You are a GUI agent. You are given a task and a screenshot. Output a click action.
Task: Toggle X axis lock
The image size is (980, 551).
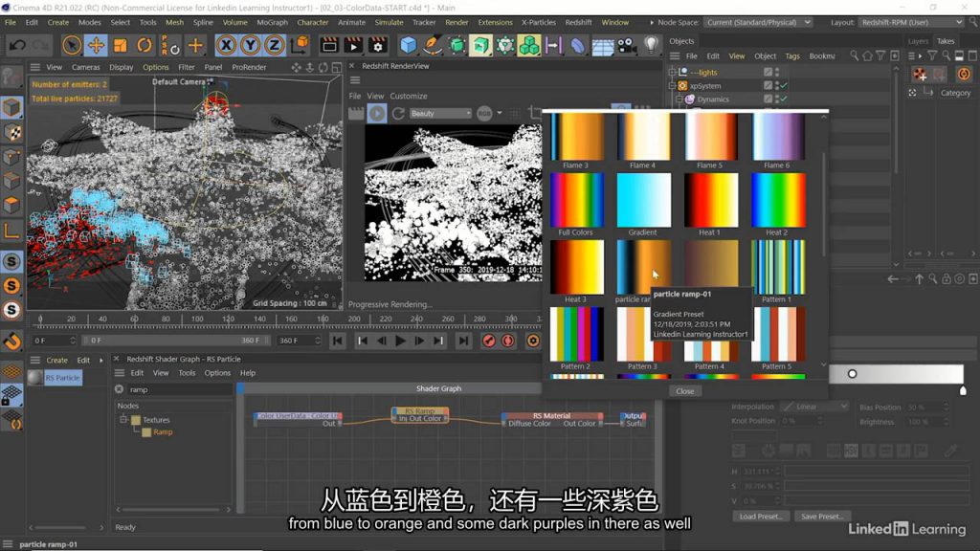(x=226, y=45)
